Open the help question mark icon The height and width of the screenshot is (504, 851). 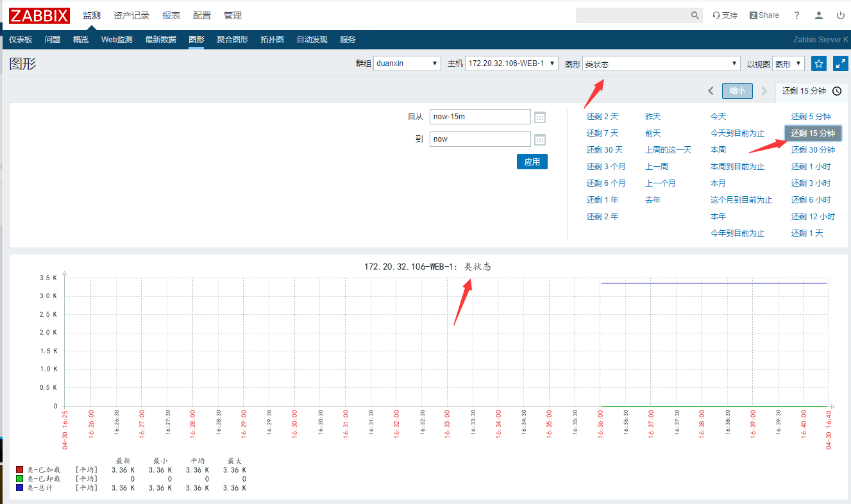796,15
